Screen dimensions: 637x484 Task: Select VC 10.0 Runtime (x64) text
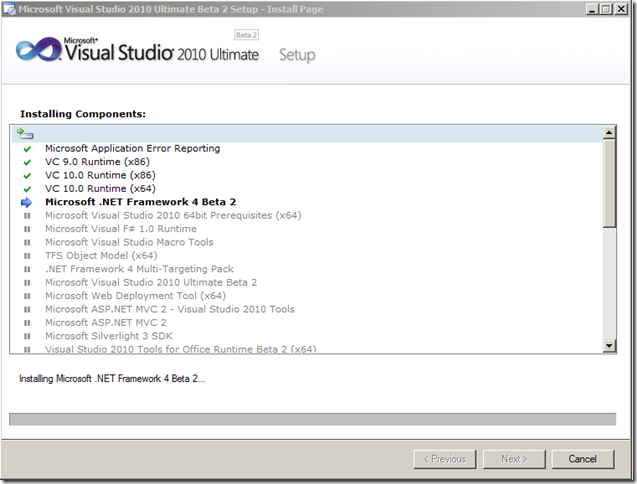coord(100,189)
